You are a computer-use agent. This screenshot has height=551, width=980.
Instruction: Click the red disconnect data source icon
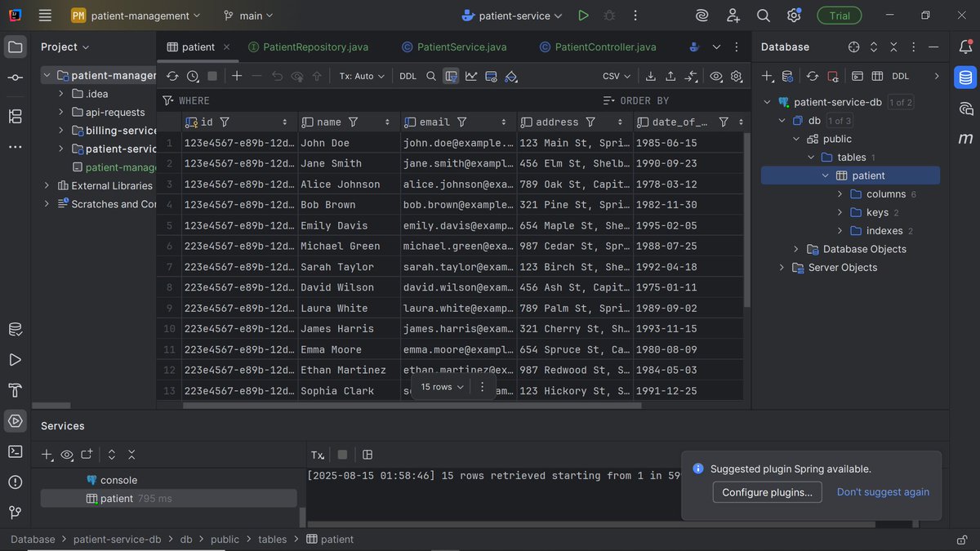tap(832, 76)
